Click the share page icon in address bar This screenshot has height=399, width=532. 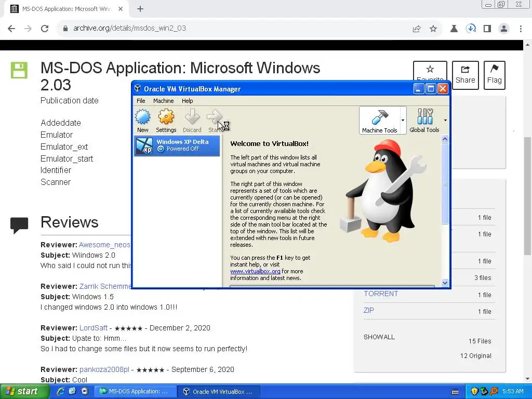417,29
